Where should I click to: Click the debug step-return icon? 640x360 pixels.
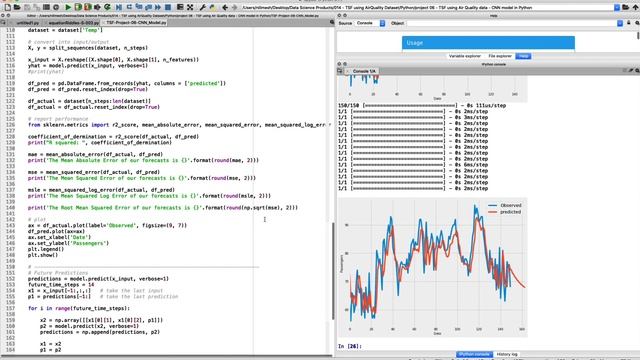pyautogui.click(x=148, y=7)
